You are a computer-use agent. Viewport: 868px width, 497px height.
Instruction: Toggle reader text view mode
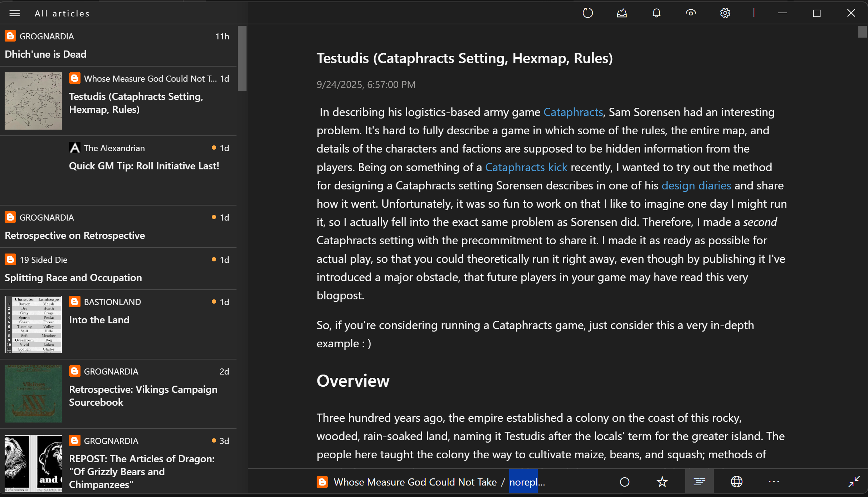tap(699, 482)
